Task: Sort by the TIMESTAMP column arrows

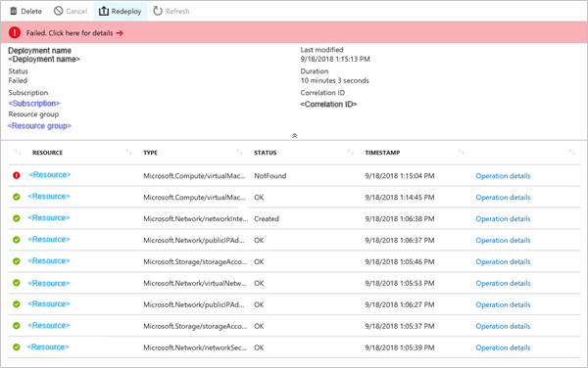Action: [461, 152]
